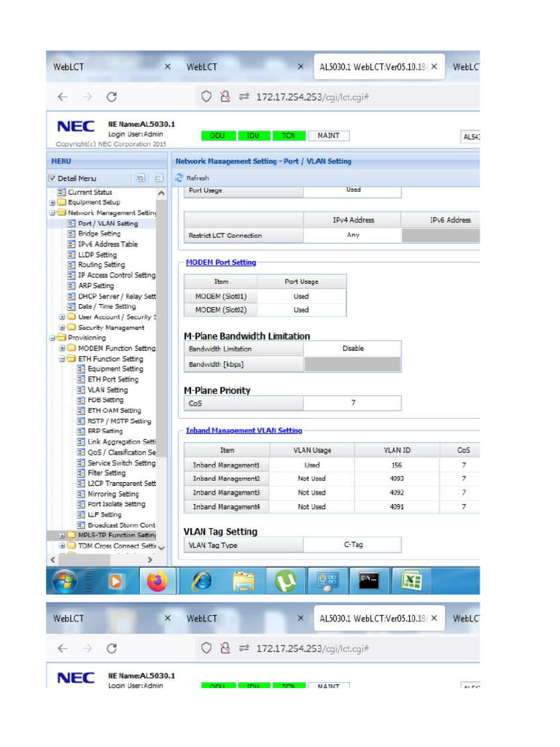Click the shield tracking protection icon in upper address bar
560x747 pixels.
pyautogui.click(x=206, y=97)
